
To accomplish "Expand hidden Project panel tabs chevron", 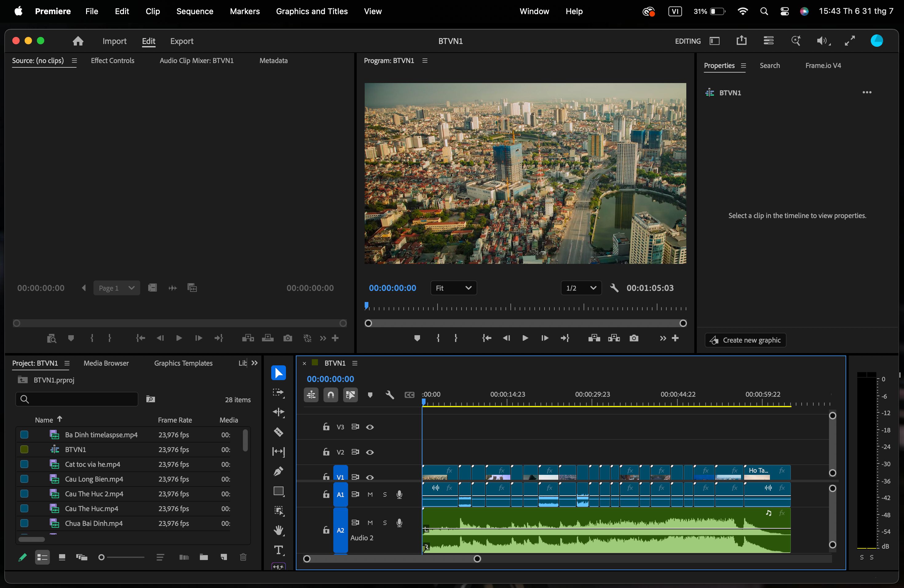I will (255, 363).
